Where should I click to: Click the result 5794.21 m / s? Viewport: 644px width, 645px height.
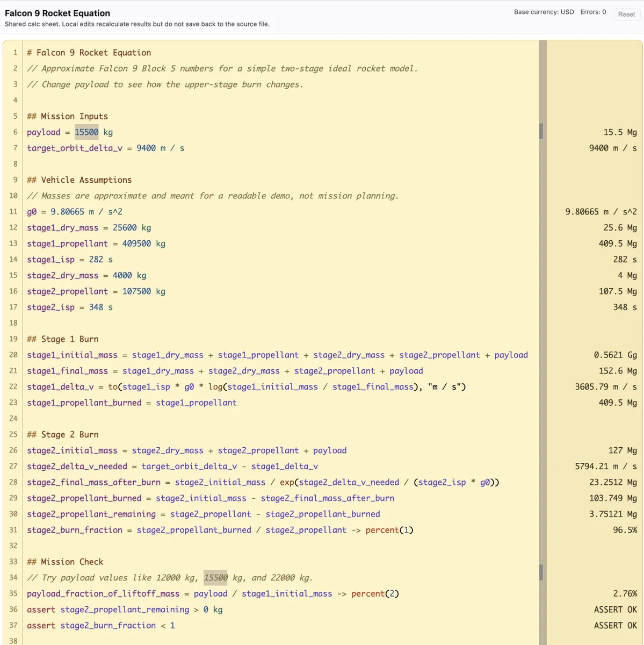(x=606, y=466)
